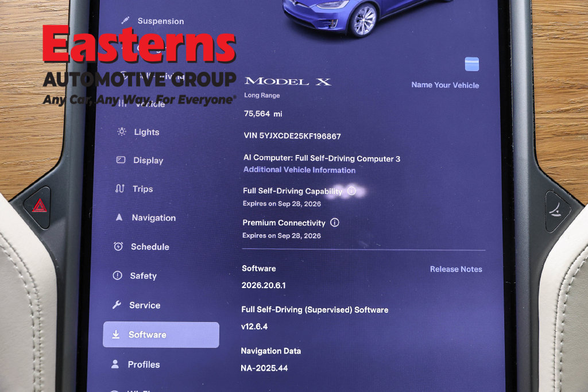Click the Name Your Vehicle link

(x=445, y=85)
